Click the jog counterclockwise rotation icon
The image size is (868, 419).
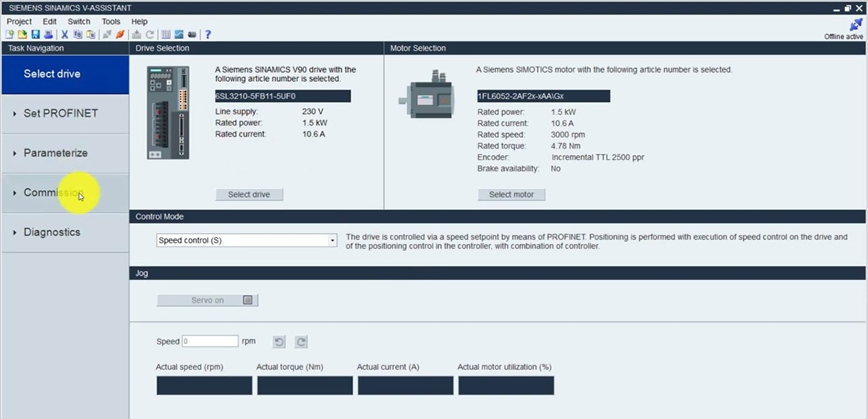point(279,342)
